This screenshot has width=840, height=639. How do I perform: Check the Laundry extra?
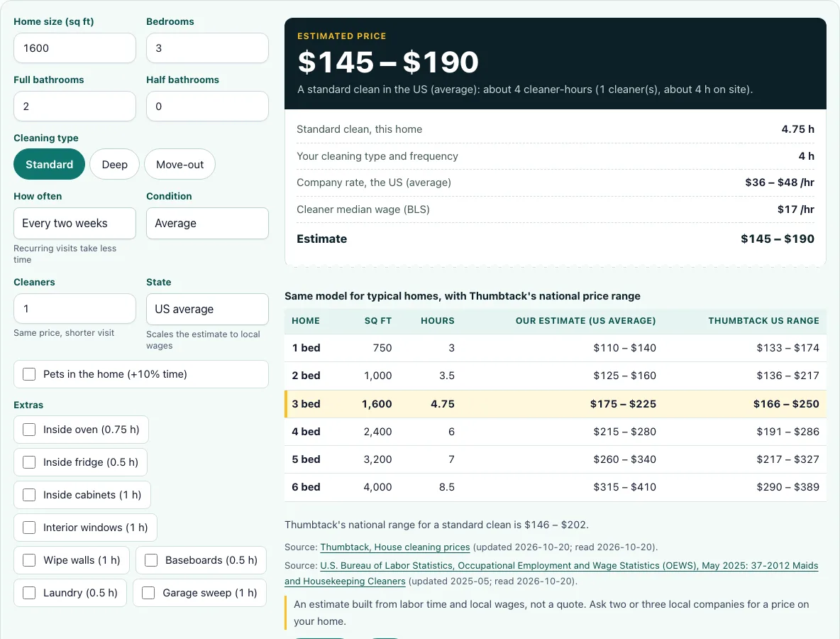pos(29,593)
